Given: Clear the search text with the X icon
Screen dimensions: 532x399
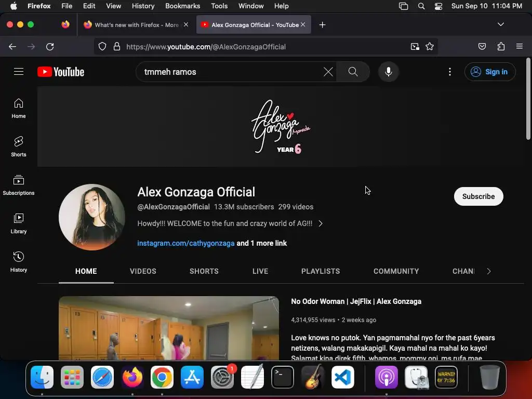Looking at the screenshot, I should 328,72.
